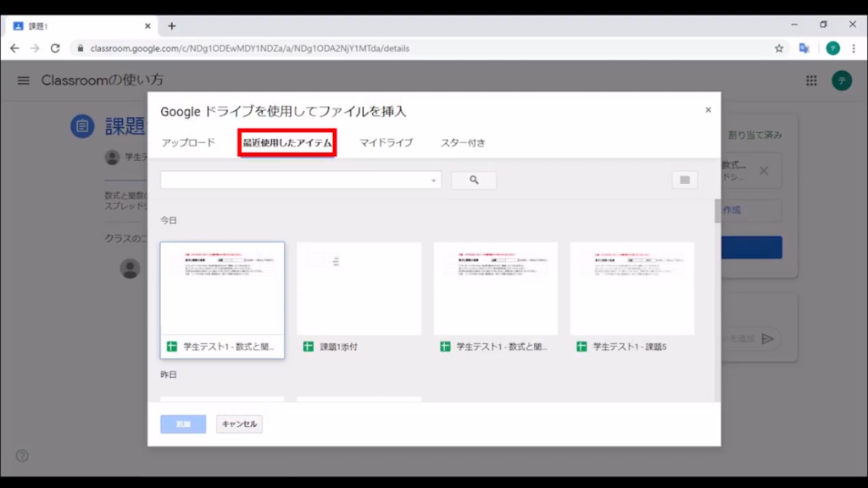Screen dimensions: 868x488
Task: Switch to the アップロード tab
Action: pyautogui.click(x=188, y=142)
